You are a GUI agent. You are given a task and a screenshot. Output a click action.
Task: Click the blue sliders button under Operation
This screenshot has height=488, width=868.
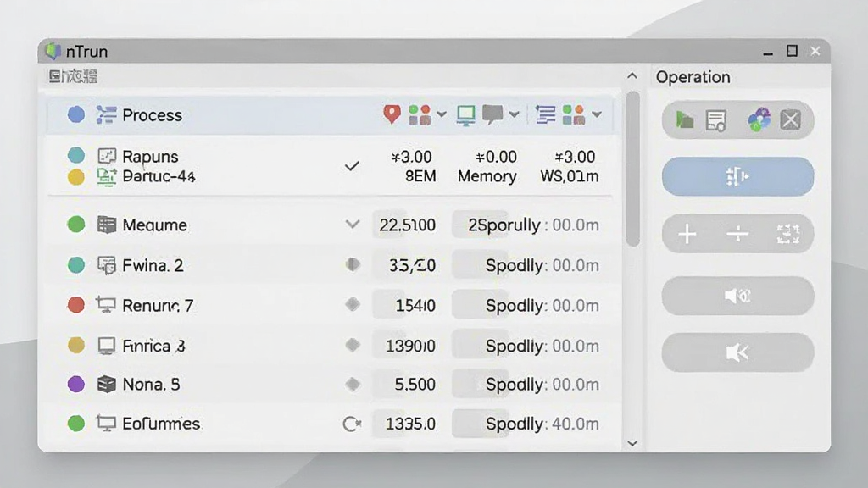[x=738, y=176]
